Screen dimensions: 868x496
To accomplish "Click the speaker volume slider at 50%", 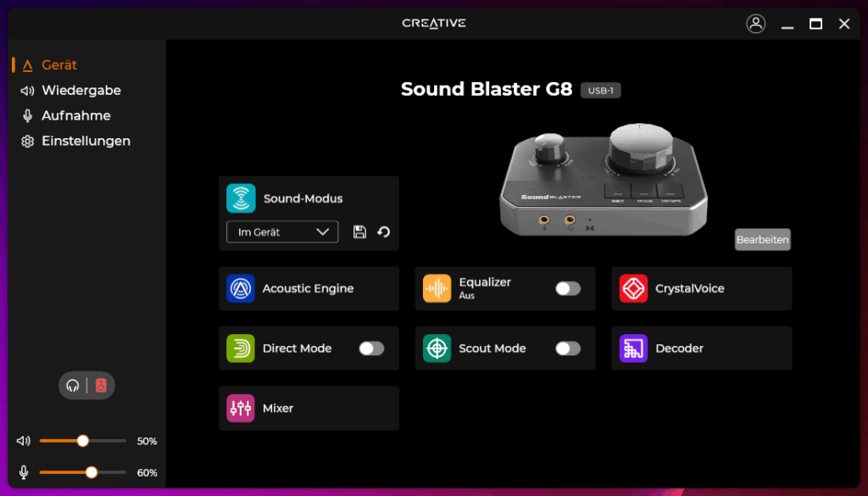I will point(83,441).
